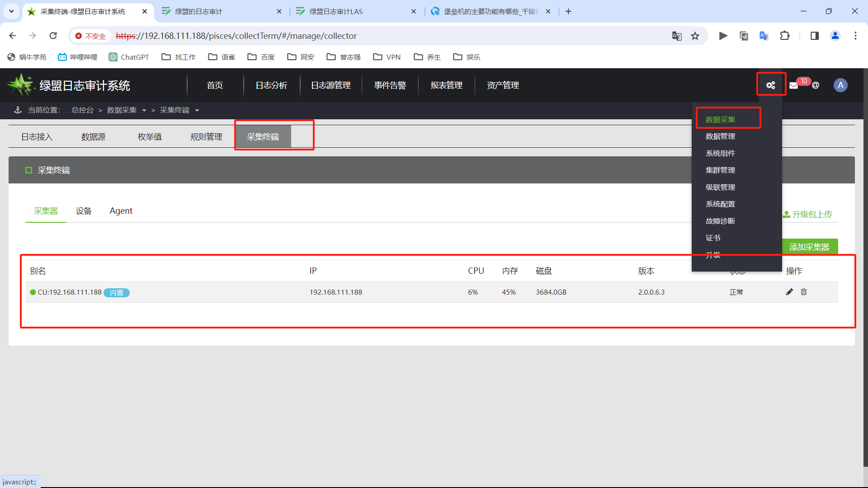
Task: Toggle the browser side panel icon
Action: pos(815,36)
